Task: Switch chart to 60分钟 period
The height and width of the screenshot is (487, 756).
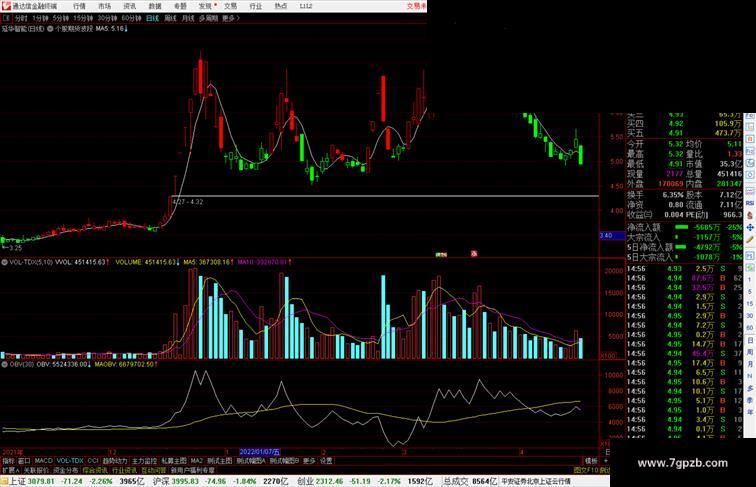Action: 131,18
